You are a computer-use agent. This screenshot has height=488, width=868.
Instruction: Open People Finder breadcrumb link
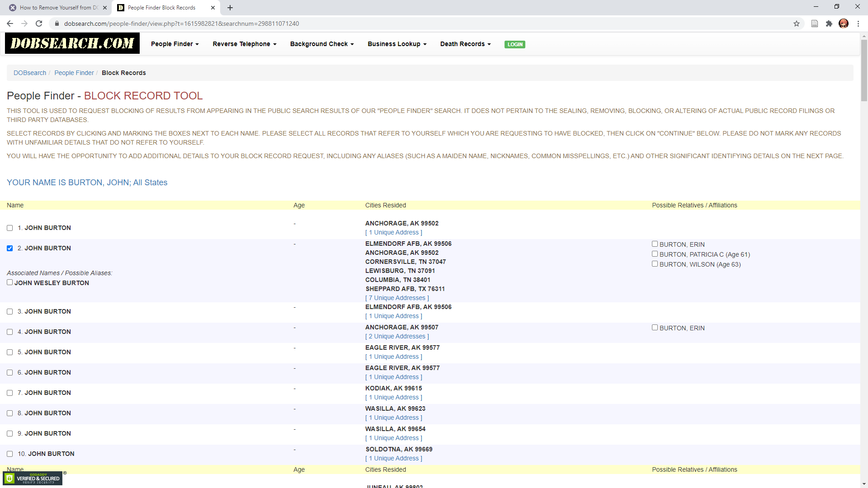pos(74,73)
